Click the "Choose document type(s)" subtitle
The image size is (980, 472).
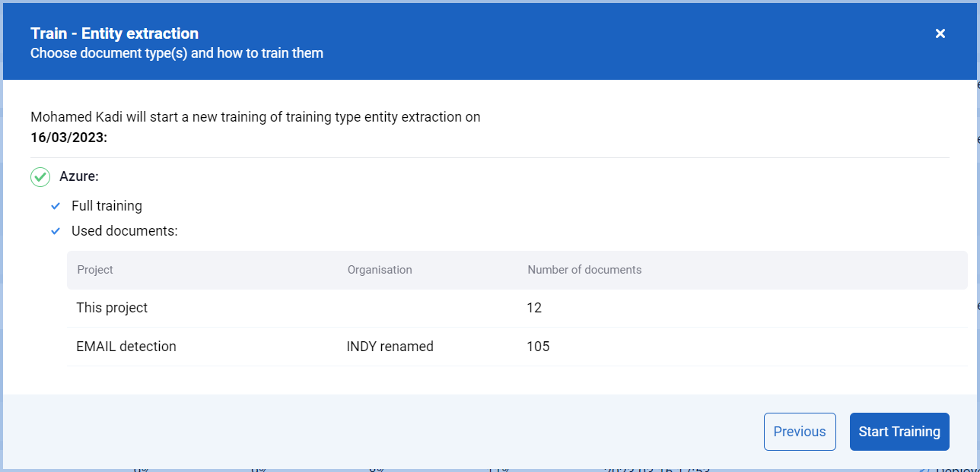pyautogui.click(x=177, y=53)
